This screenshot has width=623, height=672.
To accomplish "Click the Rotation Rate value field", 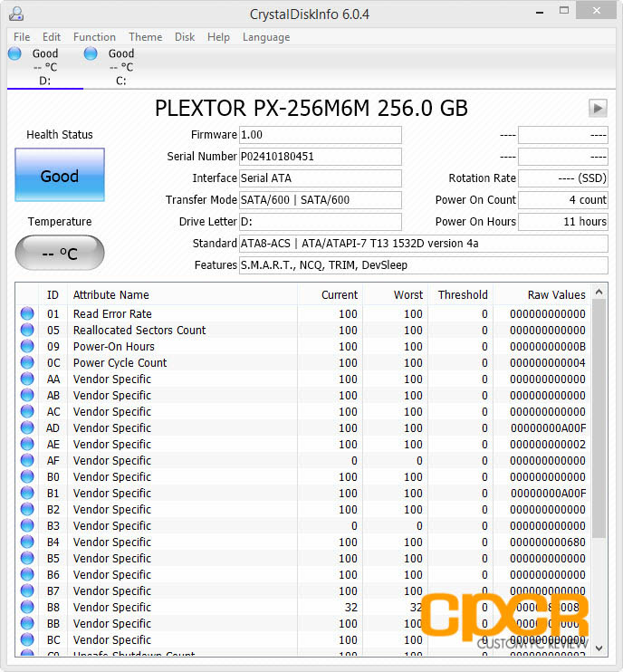I will (563, 178).
